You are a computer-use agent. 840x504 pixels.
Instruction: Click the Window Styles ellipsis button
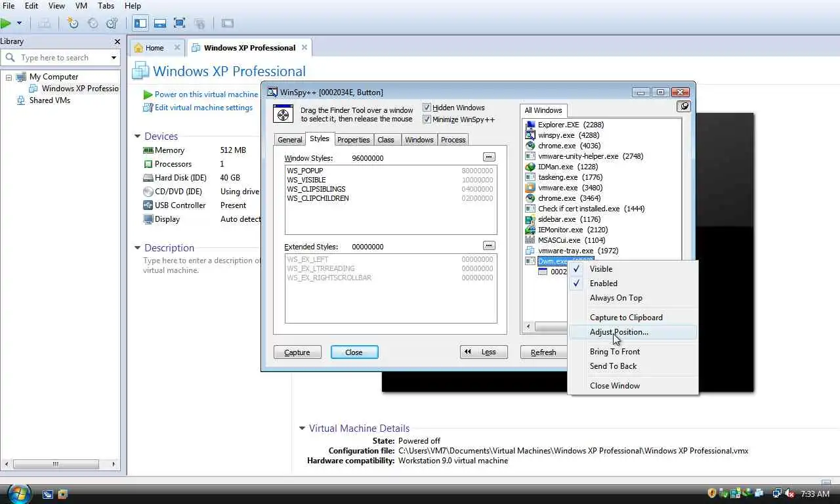(x=489, y=157)
